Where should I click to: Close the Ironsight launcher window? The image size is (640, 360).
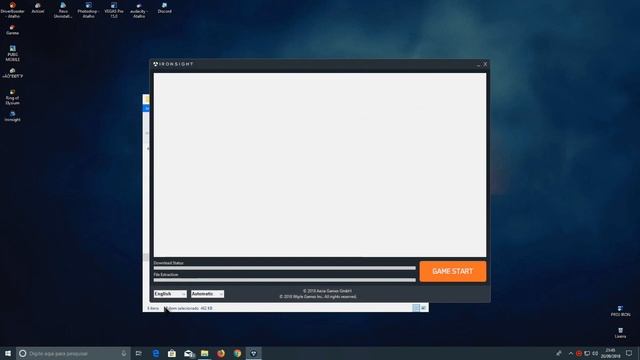tap(485, 64)
